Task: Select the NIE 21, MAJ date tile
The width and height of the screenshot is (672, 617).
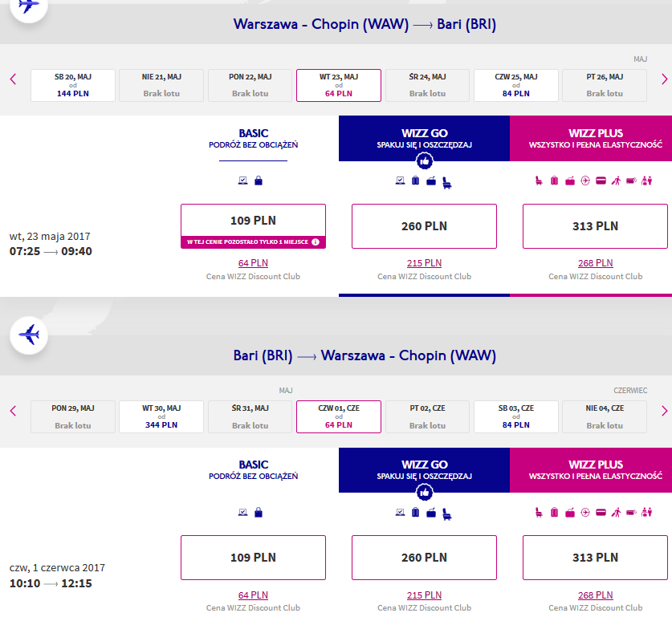Action: [161, 85]
